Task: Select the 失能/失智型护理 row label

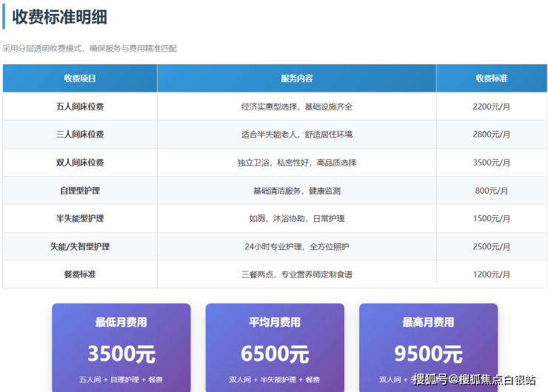Action: point(80,246)
